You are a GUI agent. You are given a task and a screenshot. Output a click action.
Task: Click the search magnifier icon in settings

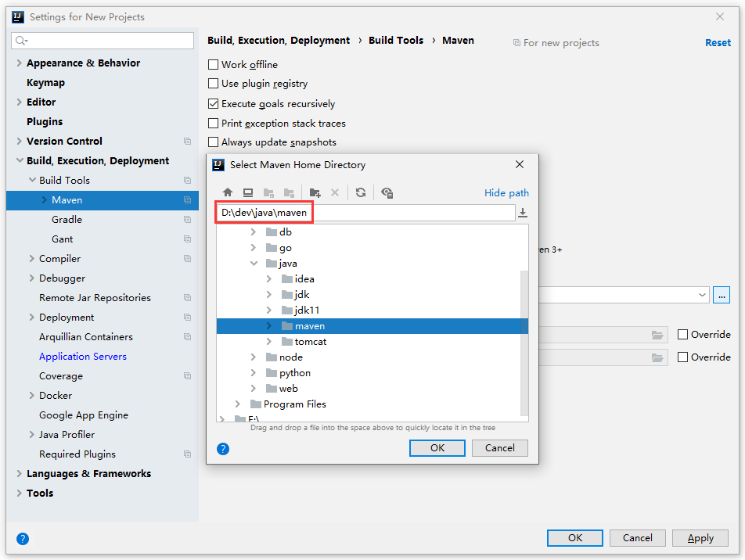coord(21,41)
